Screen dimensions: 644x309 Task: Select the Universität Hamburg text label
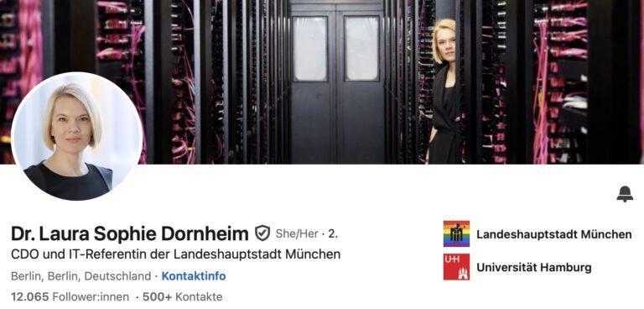point(534,268)
